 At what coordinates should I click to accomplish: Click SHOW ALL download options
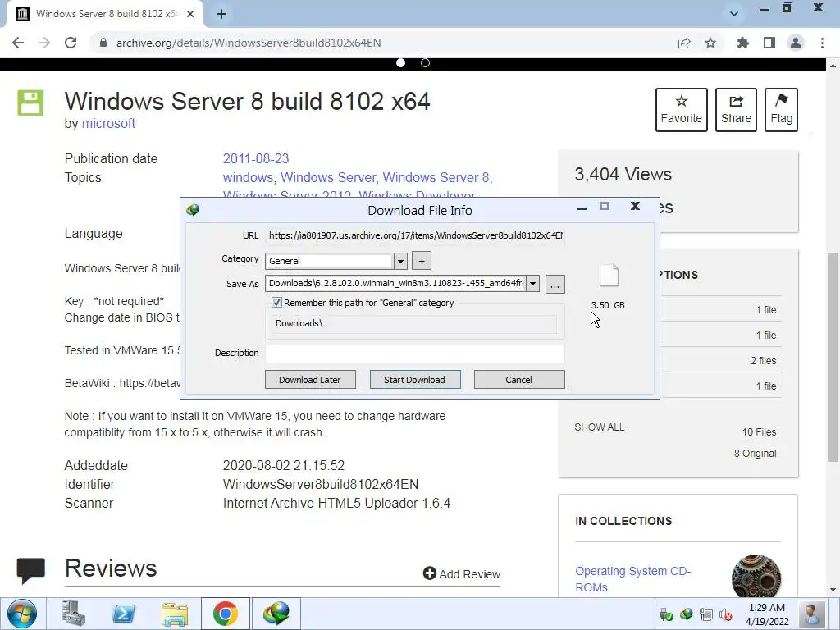click(599, 427)
